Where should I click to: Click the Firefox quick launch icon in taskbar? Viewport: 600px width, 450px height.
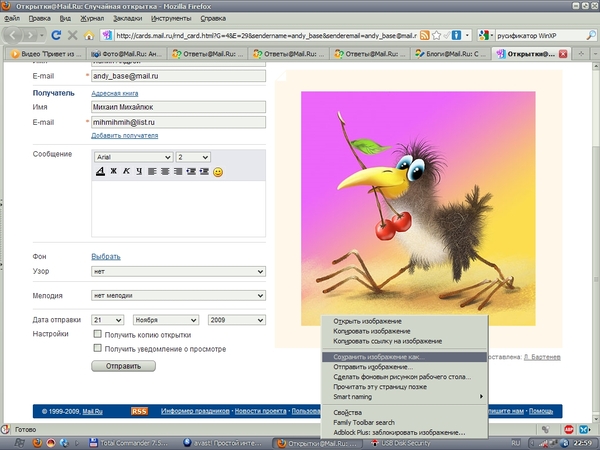point(37,443)
